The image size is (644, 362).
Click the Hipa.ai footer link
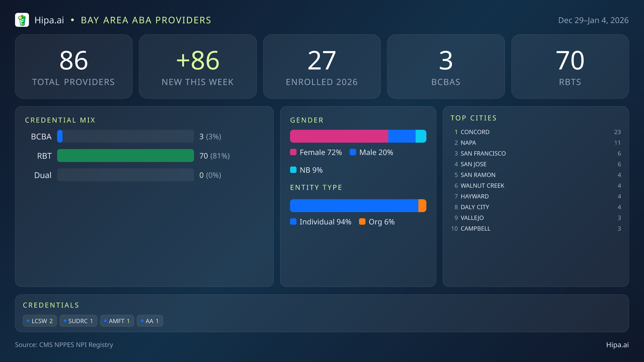[x=617, y=345]
